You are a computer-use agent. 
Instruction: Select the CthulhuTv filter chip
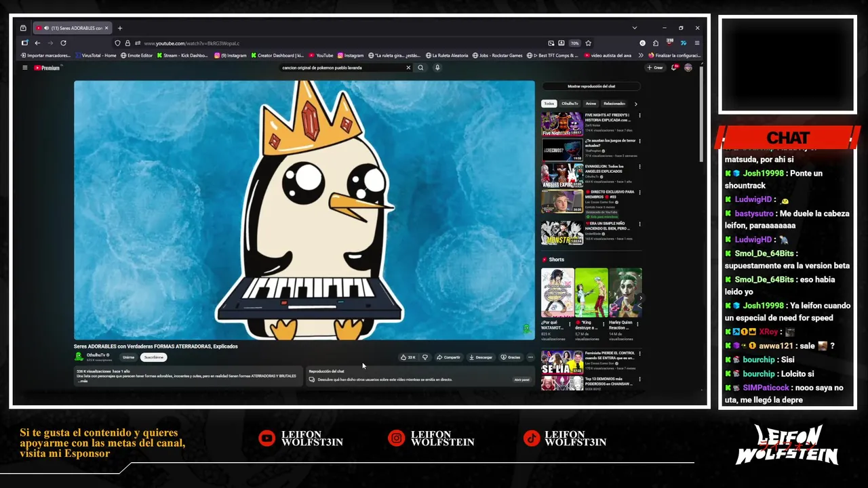point(570,104)
